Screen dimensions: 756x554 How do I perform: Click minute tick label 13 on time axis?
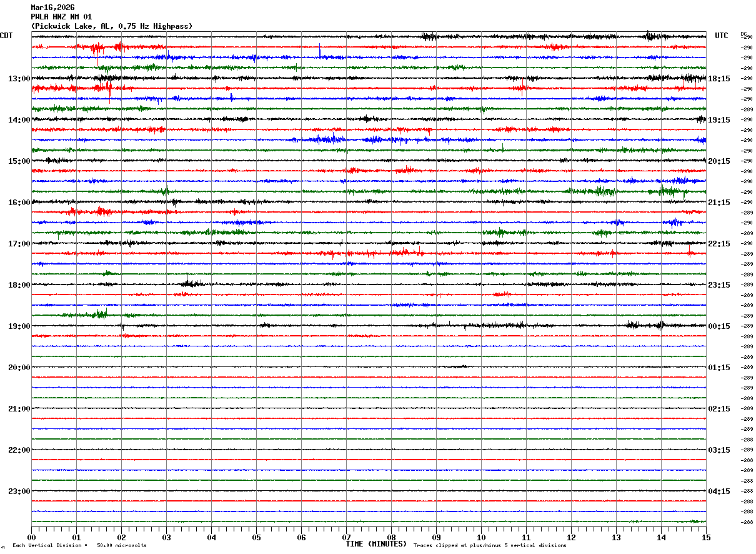tap(616, 537)
